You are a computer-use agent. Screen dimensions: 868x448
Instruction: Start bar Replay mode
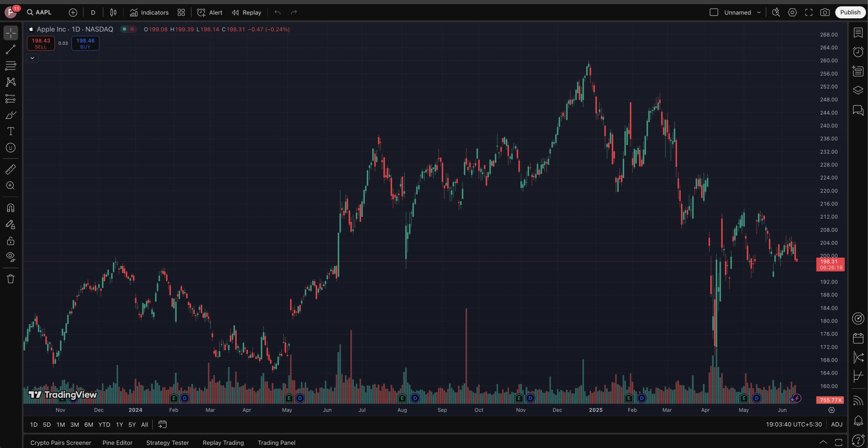click(x=246, y=13)
